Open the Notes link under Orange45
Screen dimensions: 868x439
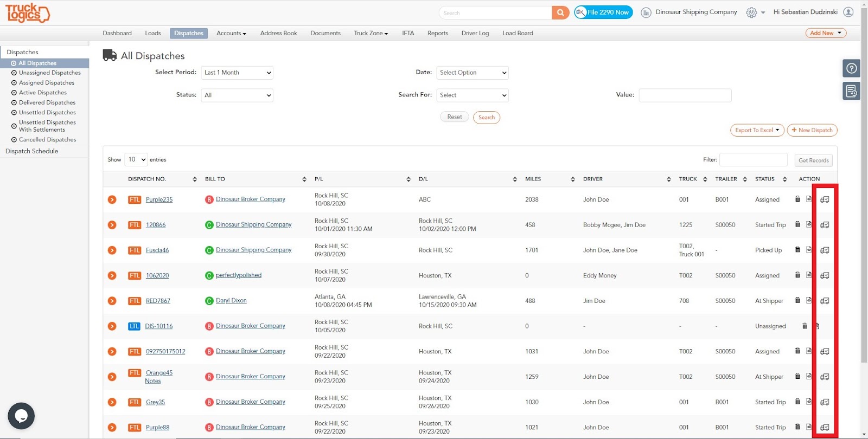[x=153, y=381]
